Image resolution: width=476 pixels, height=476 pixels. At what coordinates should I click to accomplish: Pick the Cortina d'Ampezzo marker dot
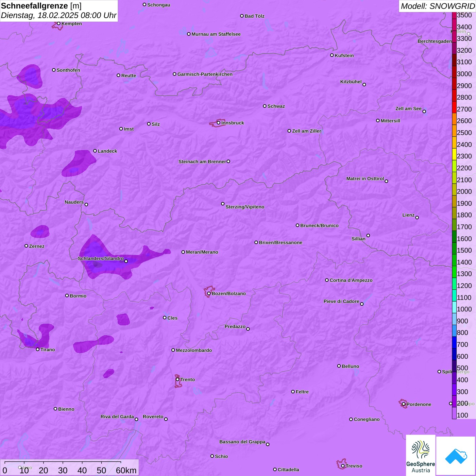[x=327, y=280]
